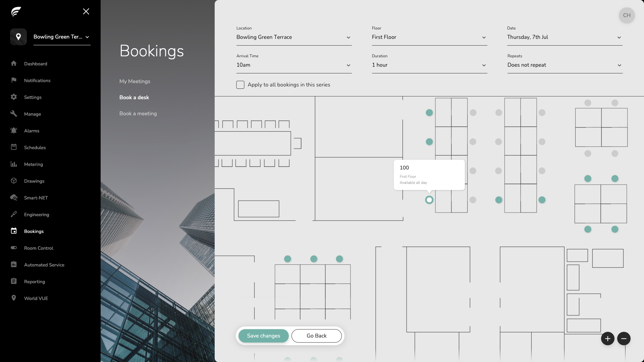Open the CH user avatar menu
The width and height of the screenshot is (644, 362).
click(627, 15)
